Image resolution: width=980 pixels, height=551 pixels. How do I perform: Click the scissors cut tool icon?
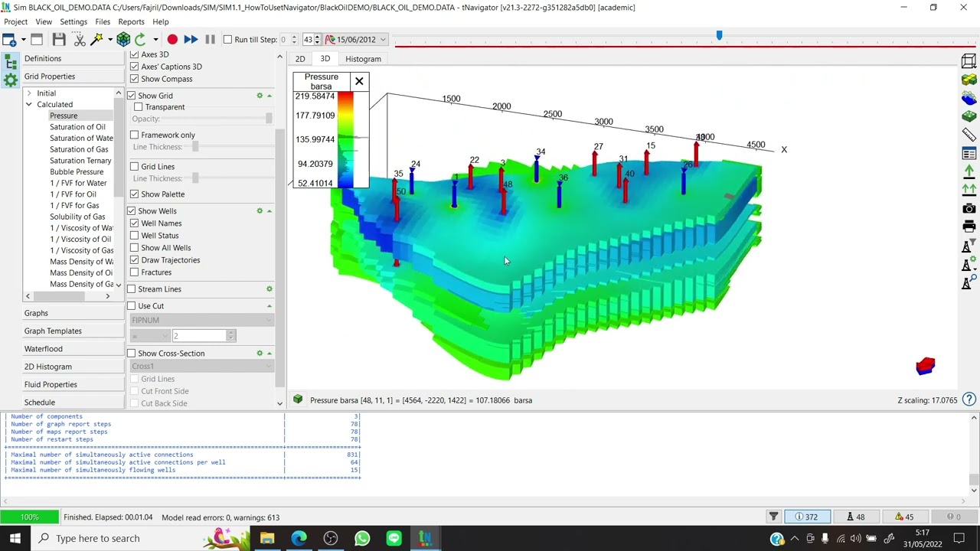pos(80,40)
